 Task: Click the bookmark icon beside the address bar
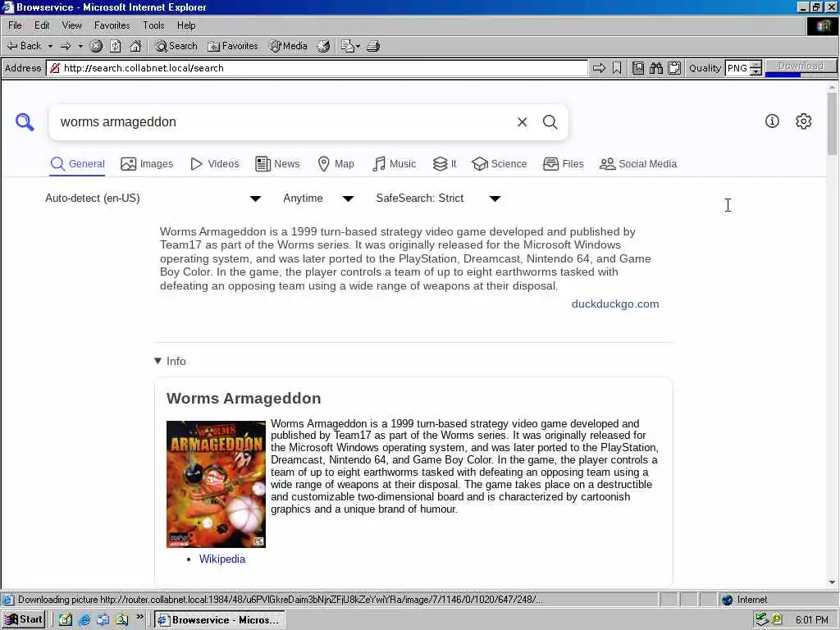pos(617,68)
